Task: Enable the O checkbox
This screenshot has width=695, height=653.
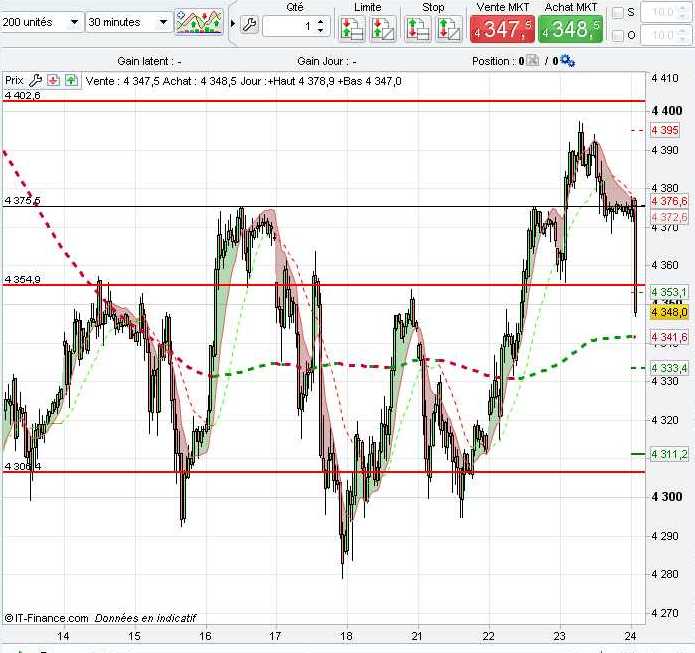Action: 617,35
